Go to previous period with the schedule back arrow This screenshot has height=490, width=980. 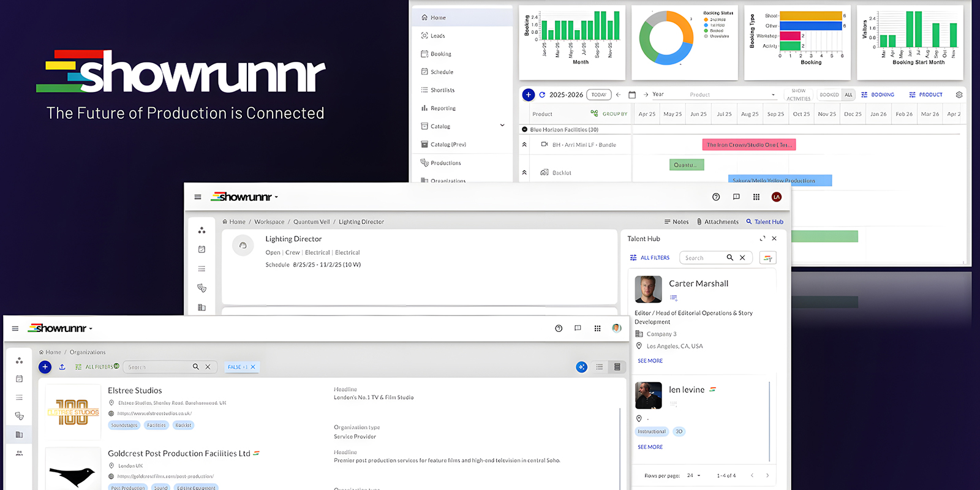[619, 95]
